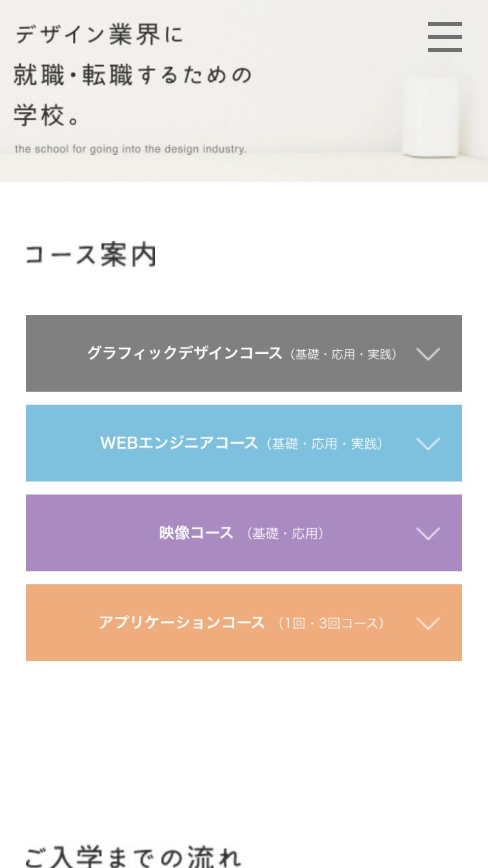Viewport: 488px width, 868px height.
Task: Expand the 映像コース accordion
Action: (x=244, y=533)
